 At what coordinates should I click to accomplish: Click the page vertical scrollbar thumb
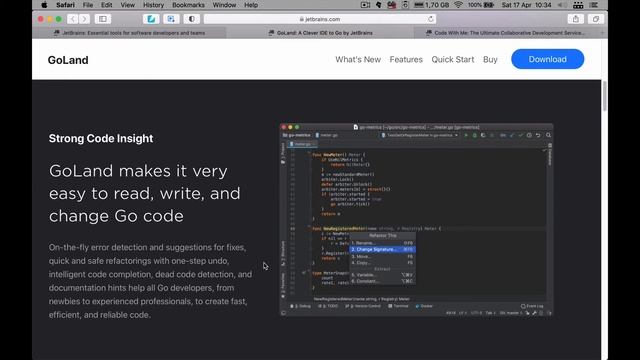coord(604,96)
